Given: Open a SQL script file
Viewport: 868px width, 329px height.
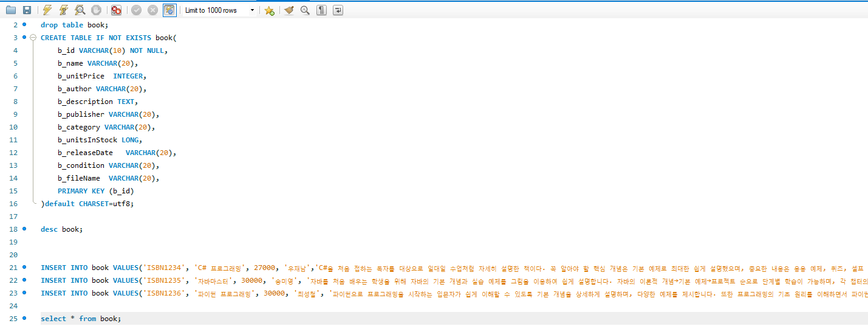Looking at the screenshot, I should [11, 10].
